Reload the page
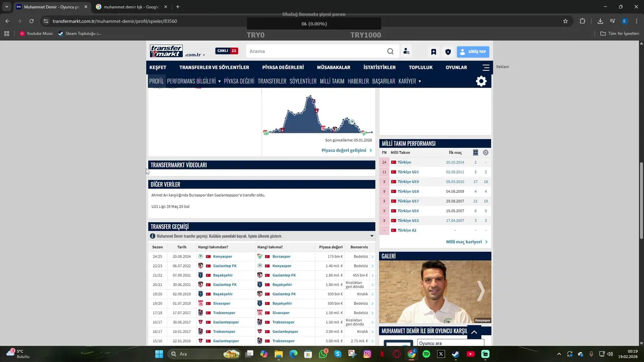Screen dimensions: 644x362 pyautogui.click(x=31, y=21)
